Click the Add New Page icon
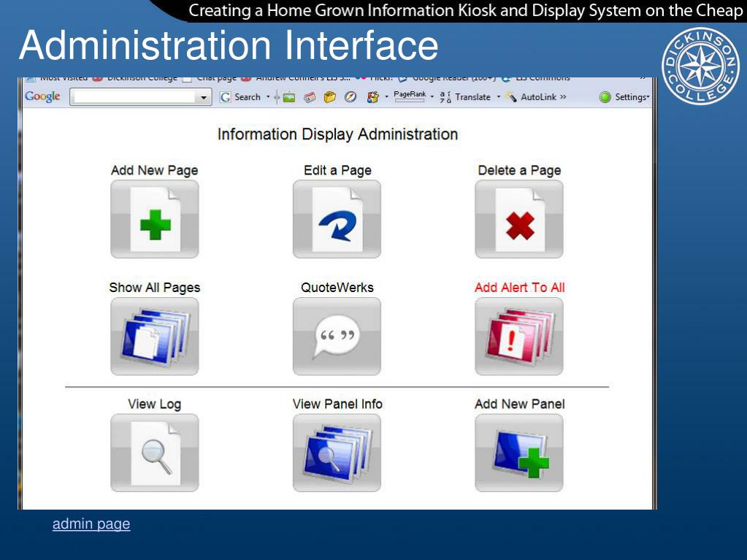The width and height of the screenshot is (747, 560). point(154,219)
